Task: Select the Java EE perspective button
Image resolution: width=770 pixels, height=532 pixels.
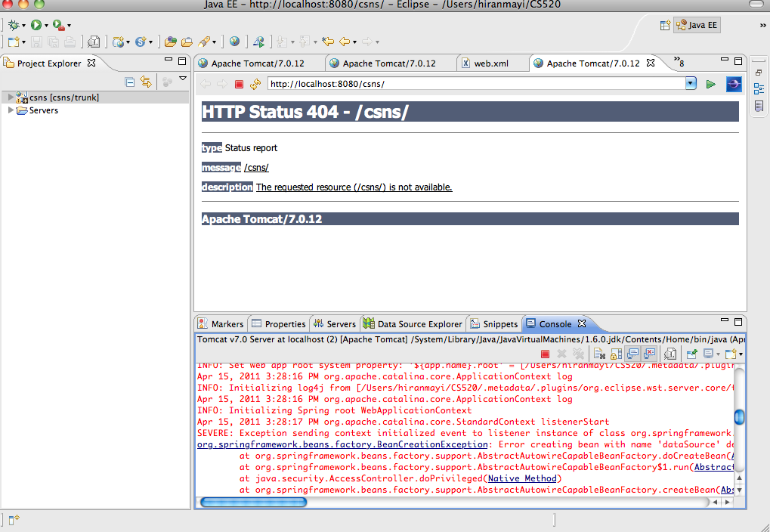Action: (697, 26)
